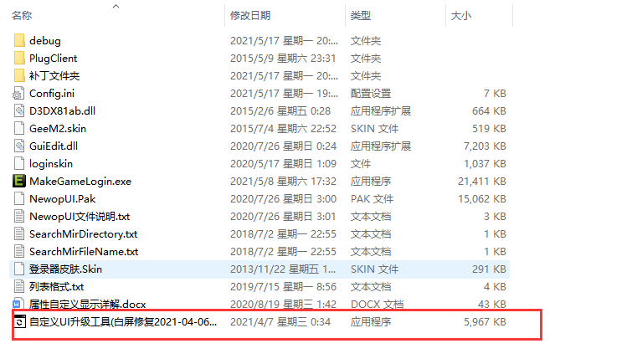Click the date 2015/5/9 星期六 23:31

283,59
